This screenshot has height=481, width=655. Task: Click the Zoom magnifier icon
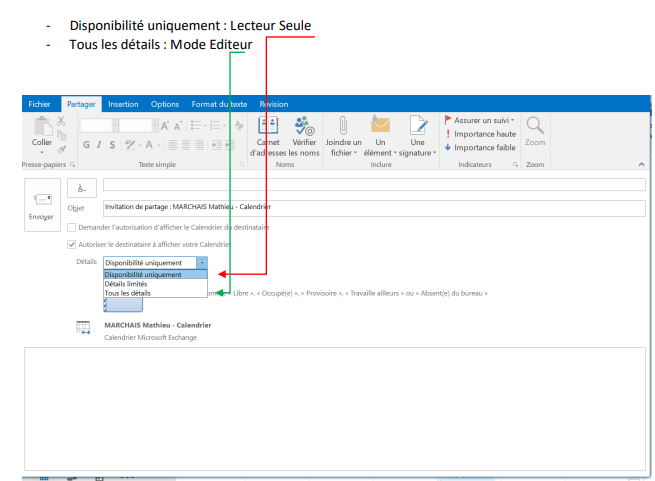[x=535, y=126]
